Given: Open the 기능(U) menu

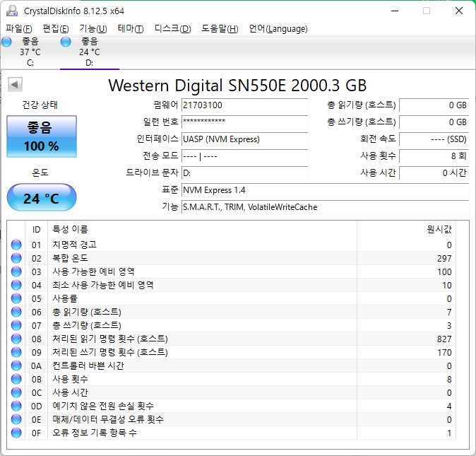Looking at the screenshot, I should coord(93,29).
